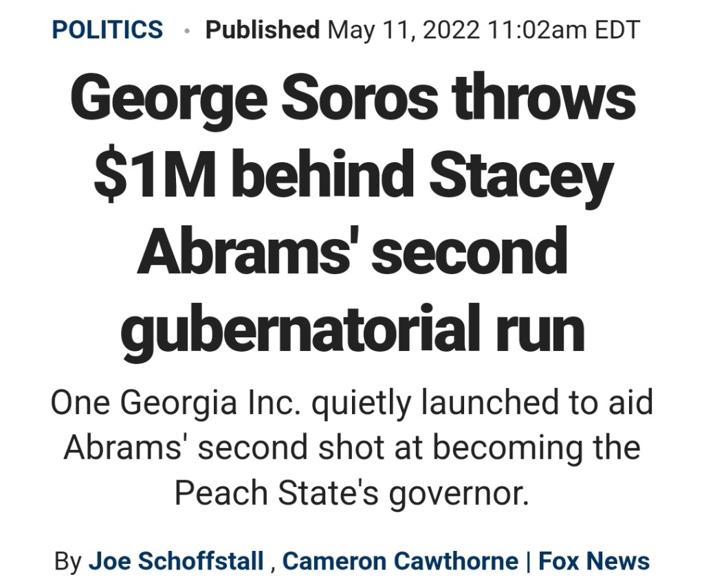704x588 pixels.
Task: Click the headline line "Abrams' second"
Action: pyautogui.click(x=352, y=251)
